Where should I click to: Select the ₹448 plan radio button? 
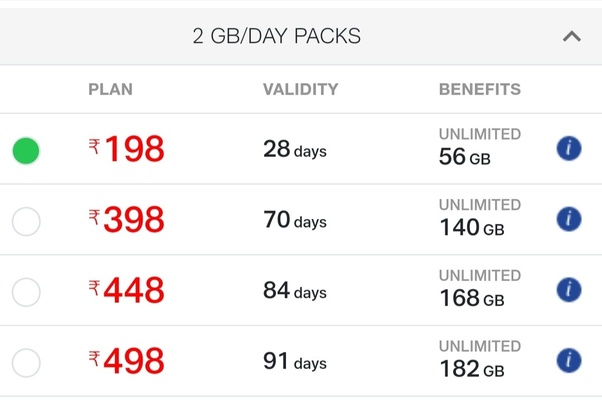pyautogui.click(x=26, y=292)
